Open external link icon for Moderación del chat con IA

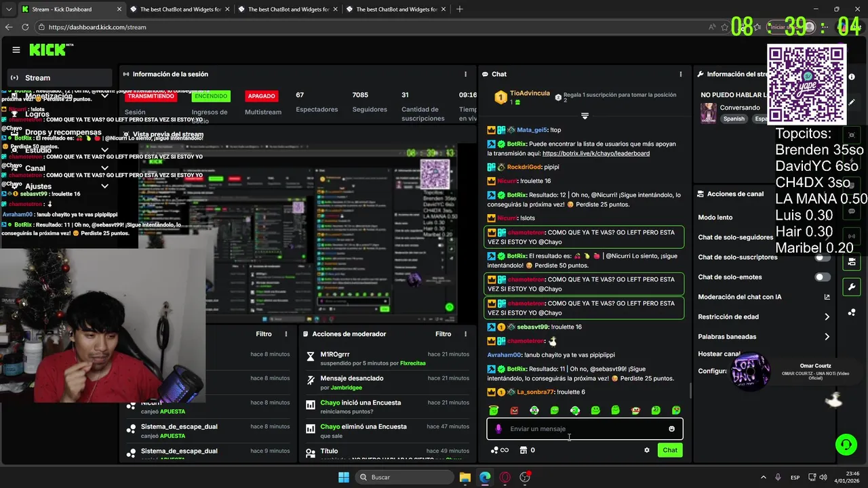click(x=827, y=297)
